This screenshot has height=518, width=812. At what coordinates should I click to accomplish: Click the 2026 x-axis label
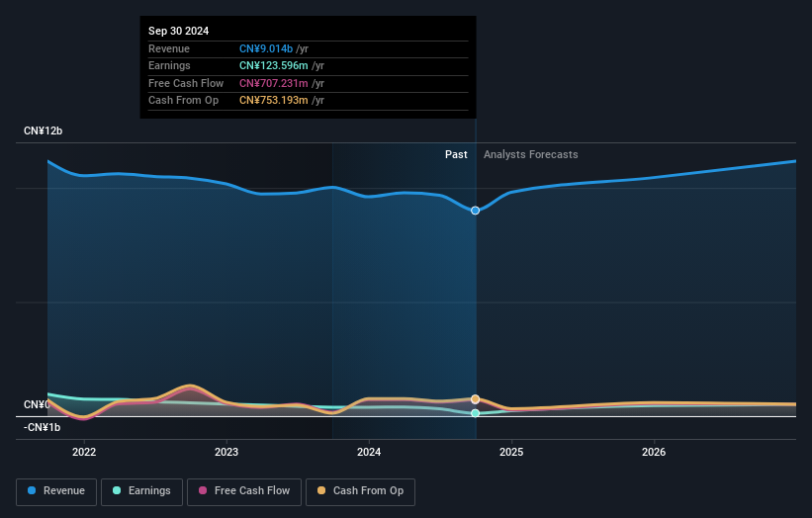654,452
